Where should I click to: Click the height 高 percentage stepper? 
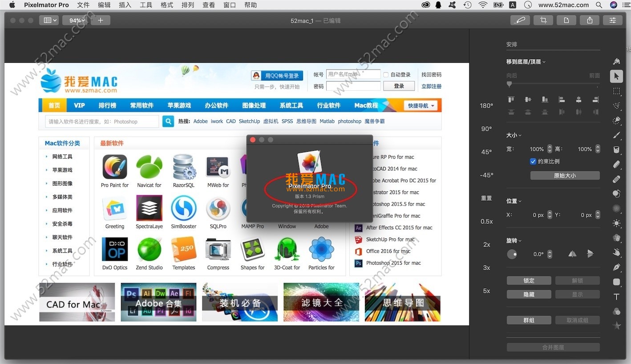[x=598, y=149]
